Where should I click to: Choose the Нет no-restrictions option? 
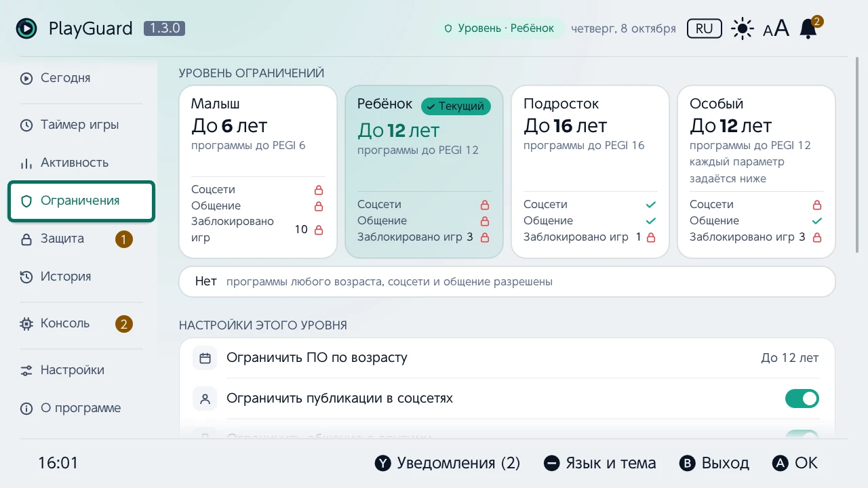tap(507, 281)
